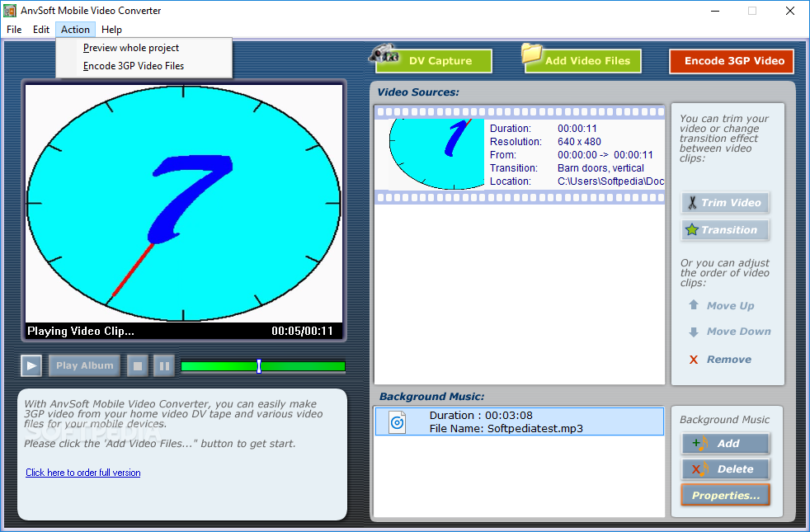Click 'Click here to order full version' link
Viewport: 810px width, 532px height.
[82, 473]
